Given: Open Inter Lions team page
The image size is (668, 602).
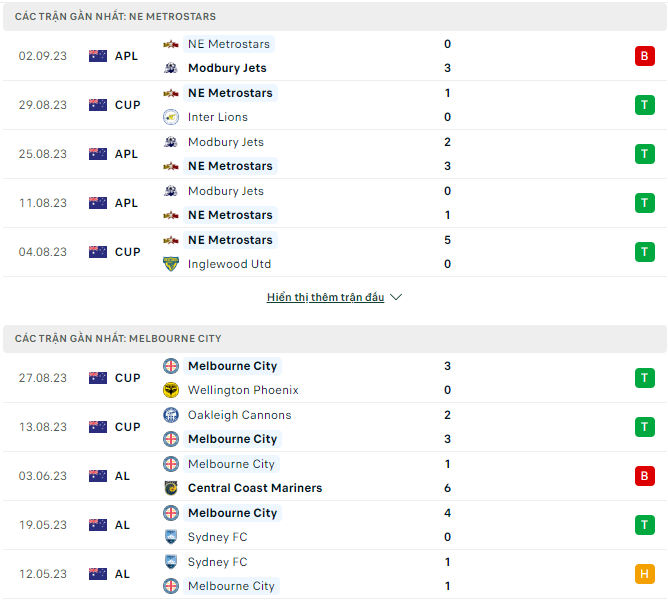Looking at the screenshot, I should pyautogui.click(x=218, y=117).
